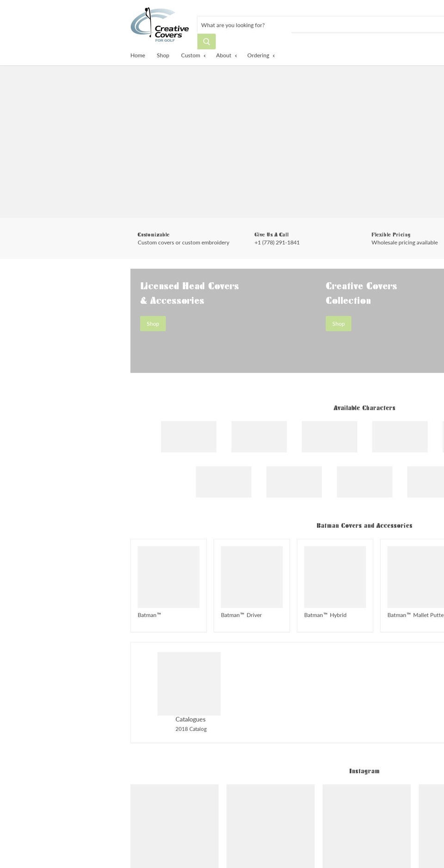Click the plain Batman™ product image
This screenshot has width=444, height=868.
[168, 577]
